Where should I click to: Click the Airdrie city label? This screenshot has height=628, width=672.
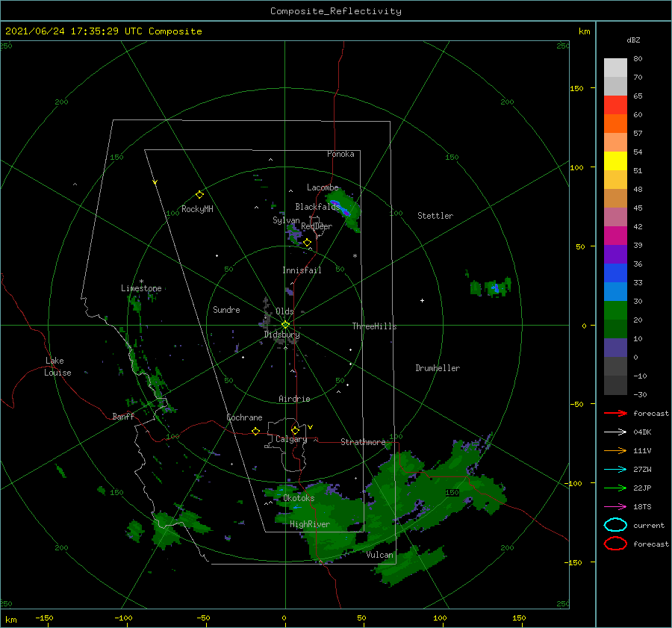pyautogui.click(x=294, y=399)
